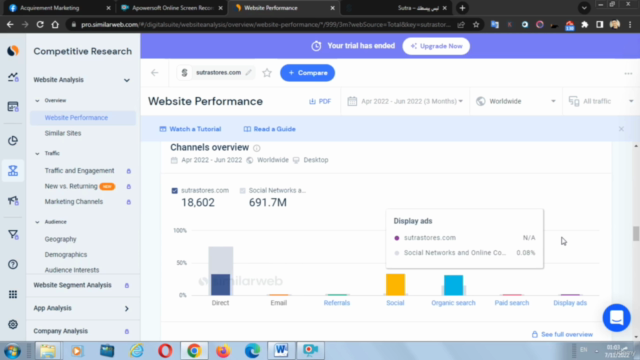Viewport: 640px width, 360px height.
Task: Open the pie chart segment icon in left rail
Action: 13,141
